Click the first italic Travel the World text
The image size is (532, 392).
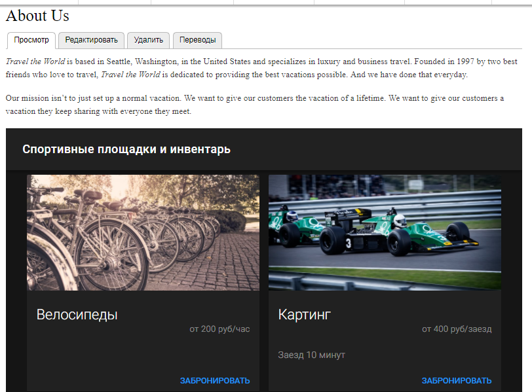(35, 62)
